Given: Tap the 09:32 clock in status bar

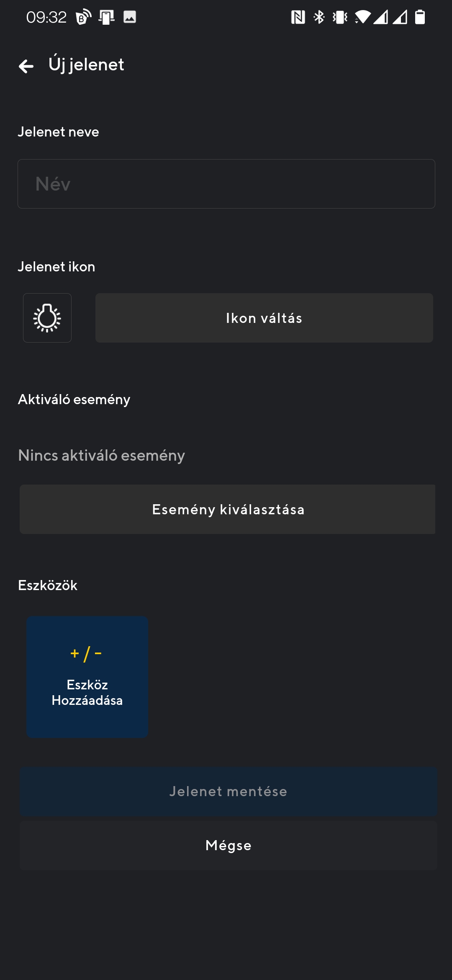Looking at the screenshot, I should [46, 17].
